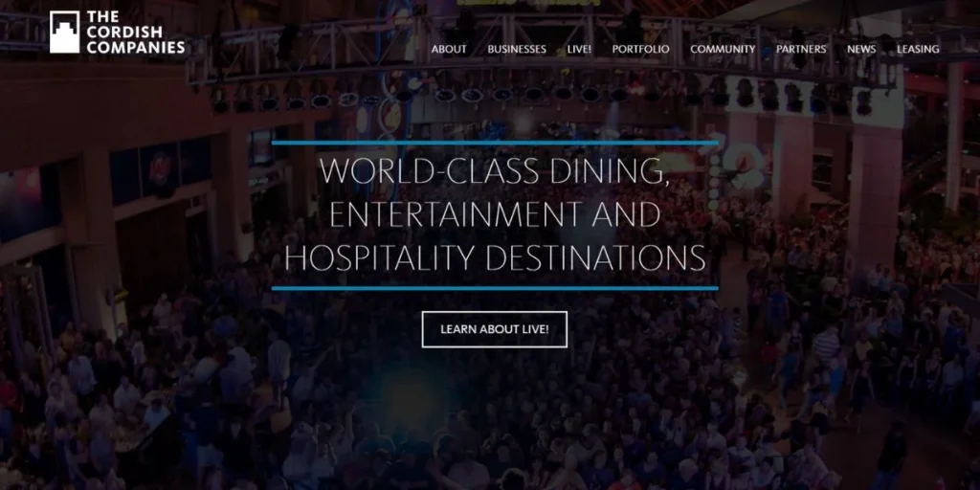Click the Learn About Live! button
980x490 pixels.
point(495,329)
